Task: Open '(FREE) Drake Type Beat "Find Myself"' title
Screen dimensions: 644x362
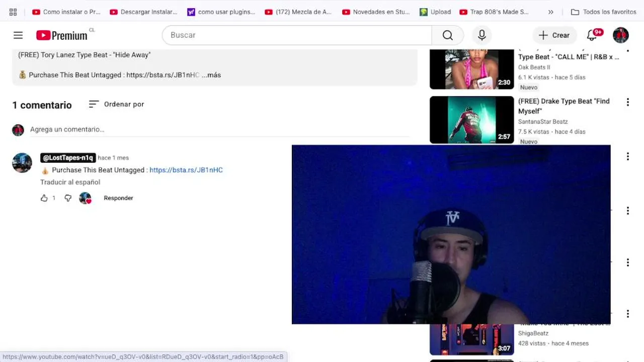Action: [563, 106]
